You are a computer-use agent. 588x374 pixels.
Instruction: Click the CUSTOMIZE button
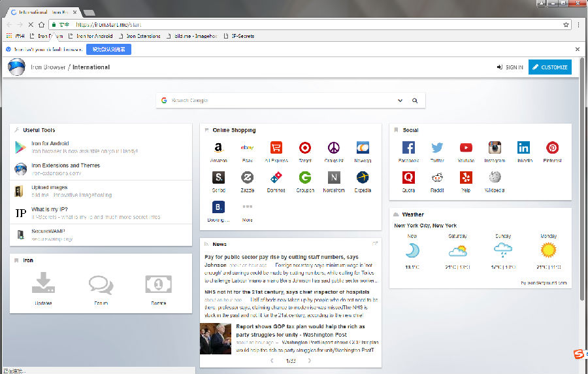coord(549,67)
